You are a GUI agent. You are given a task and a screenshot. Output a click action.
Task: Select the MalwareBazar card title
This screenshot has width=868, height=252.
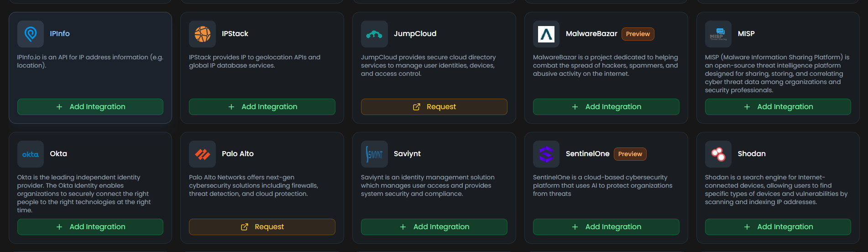(591, 34)
